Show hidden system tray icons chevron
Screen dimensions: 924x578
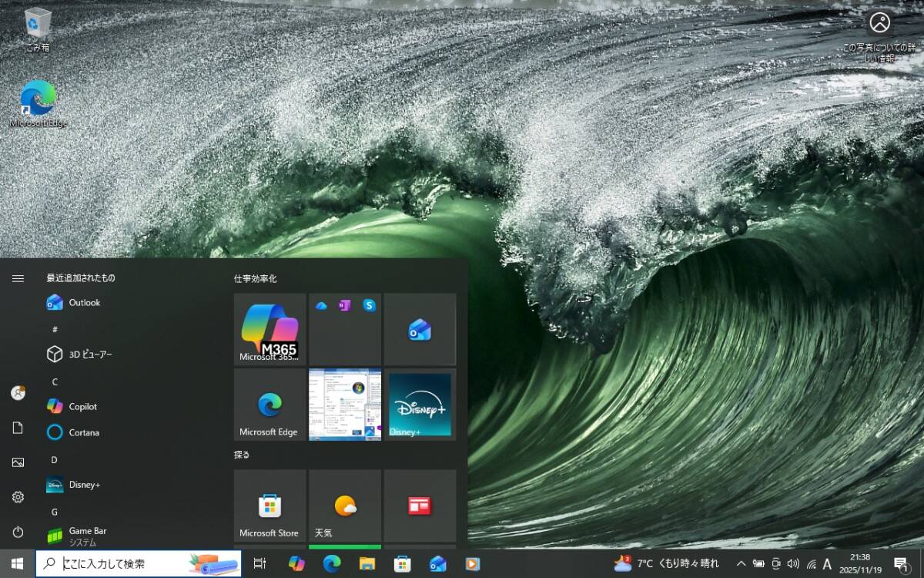coord(741,563)
